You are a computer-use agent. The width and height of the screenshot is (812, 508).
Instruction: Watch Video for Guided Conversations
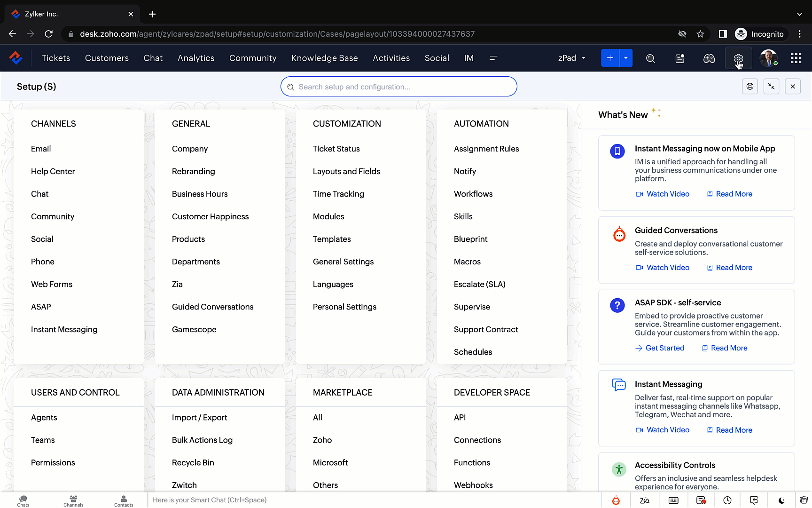tap(663, 268)
